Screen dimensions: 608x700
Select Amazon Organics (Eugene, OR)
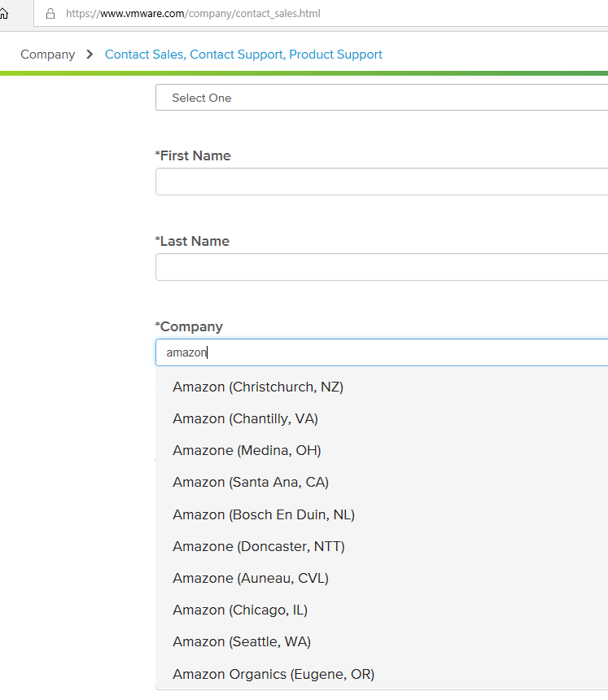pos(382,674)
